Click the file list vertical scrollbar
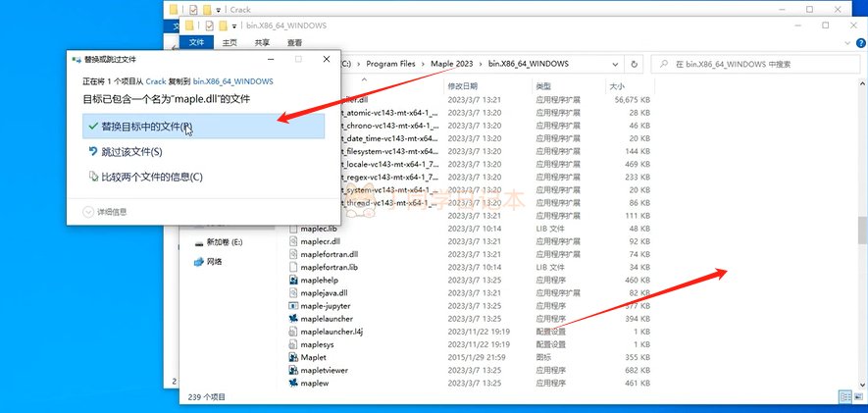Image resolution: width=868 pixels, height=413 pixels. (x=861, y=230)
